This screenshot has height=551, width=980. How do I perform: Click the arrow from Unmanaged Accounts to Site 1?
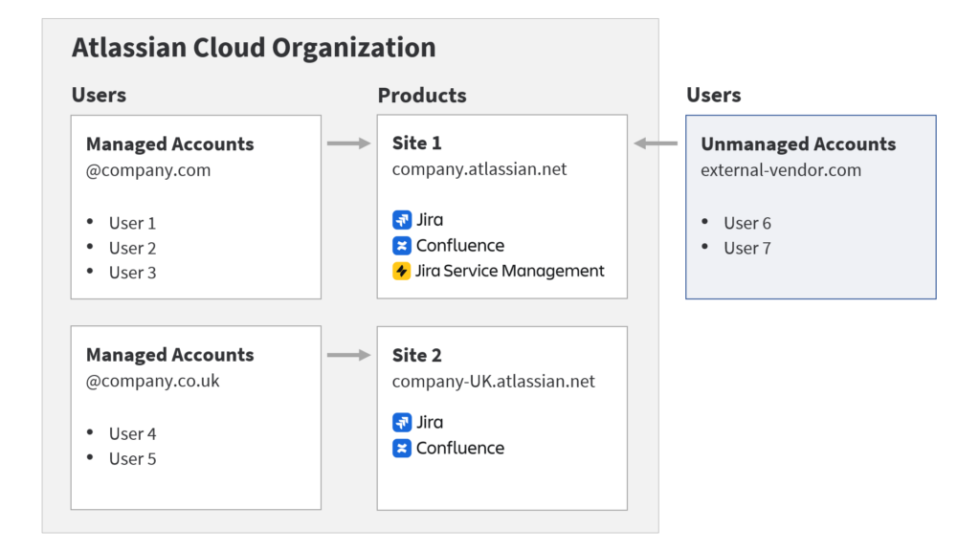coord(656,144)
